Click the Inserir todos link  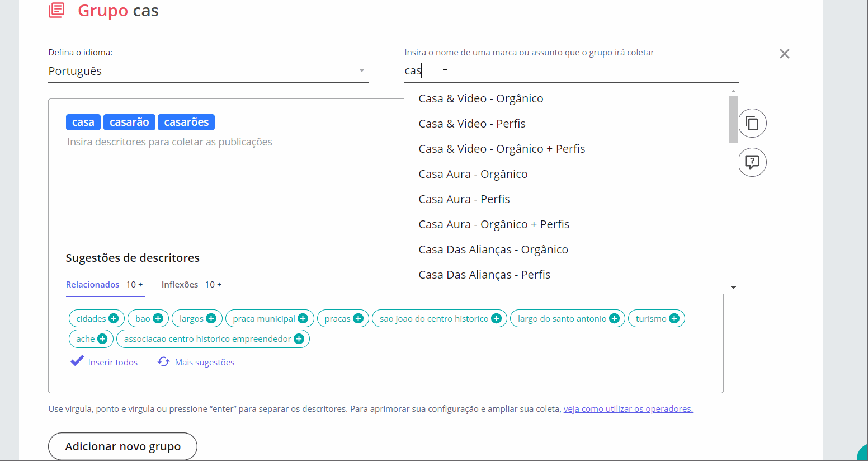112,363
